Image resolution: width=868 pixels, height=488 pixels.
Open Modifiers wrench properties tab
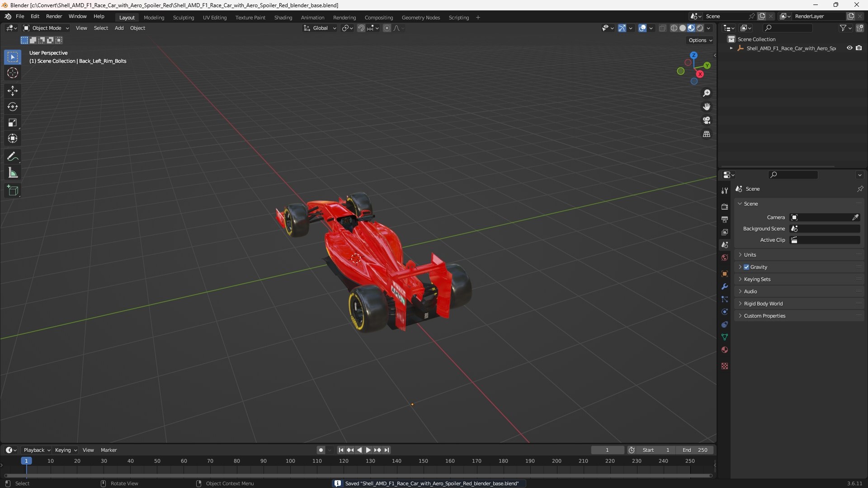pyautogui.click(x=725, y=286)
